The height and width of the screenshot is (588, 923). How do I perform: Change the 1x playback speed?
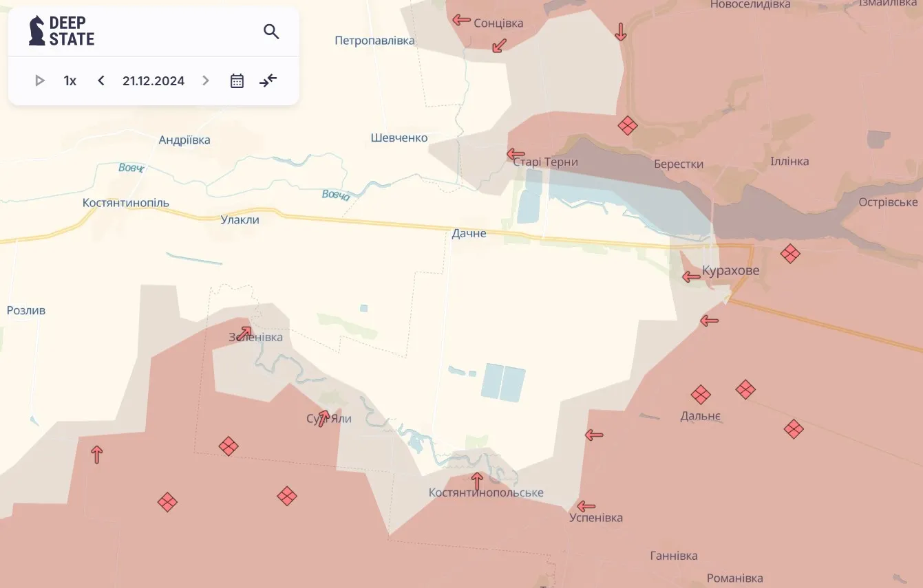[70, 80]
